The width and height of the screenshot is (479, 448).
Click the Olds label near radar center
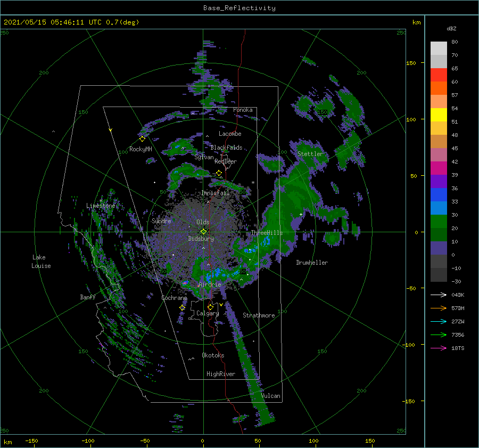pos(203,222)
